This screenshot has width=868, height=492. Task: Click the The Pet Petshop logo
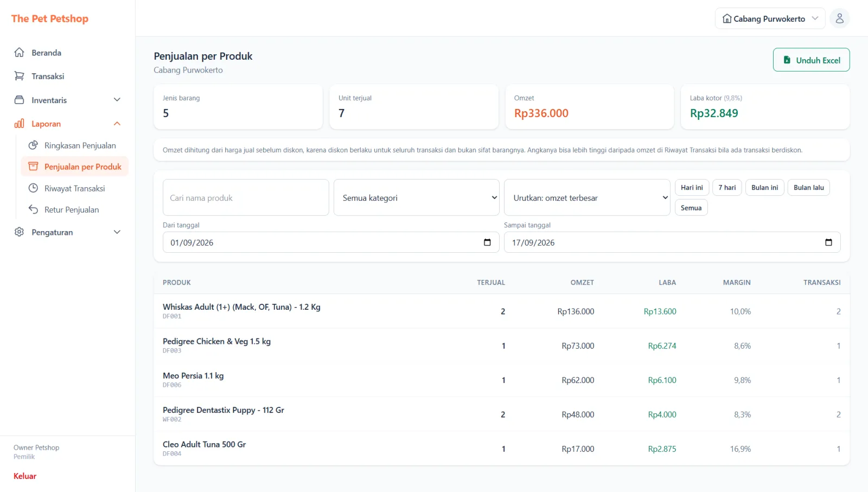(x=50, y=18)
